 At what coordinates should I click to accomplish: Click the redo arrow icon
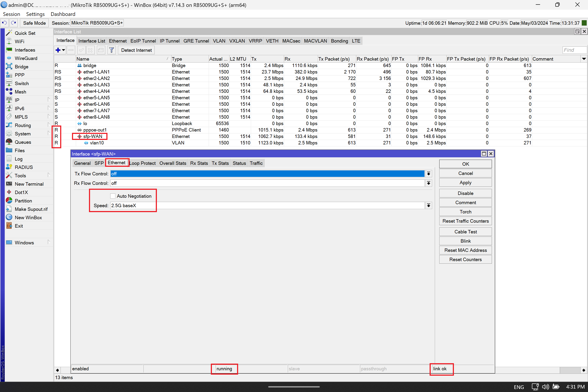[x=14, y=23]
